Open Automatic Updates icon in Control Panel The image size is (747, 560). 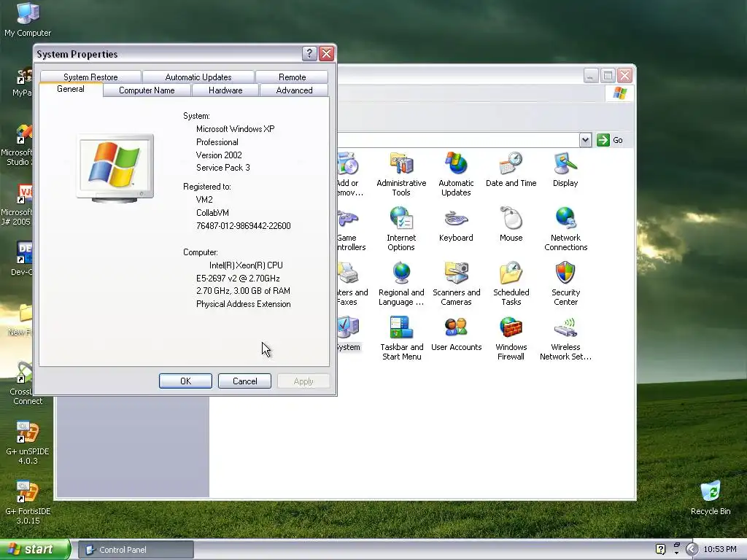(456, 174)
